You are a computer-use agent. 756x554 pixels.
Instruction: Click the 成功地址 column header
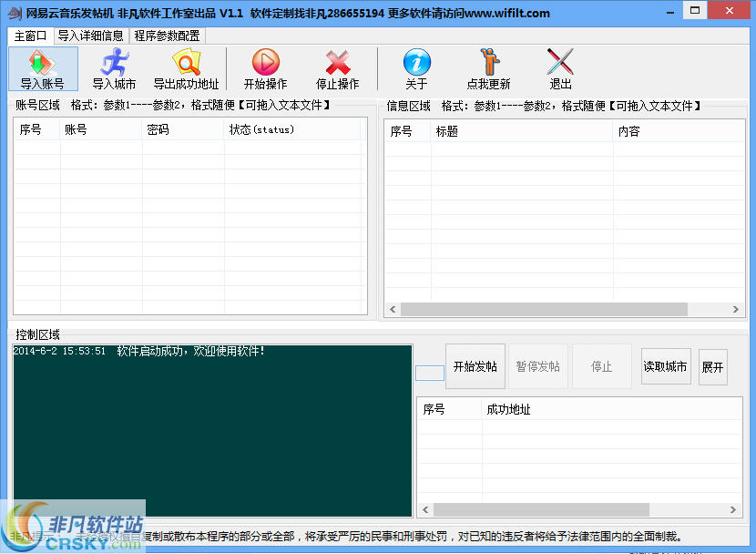tap(611, 409)
